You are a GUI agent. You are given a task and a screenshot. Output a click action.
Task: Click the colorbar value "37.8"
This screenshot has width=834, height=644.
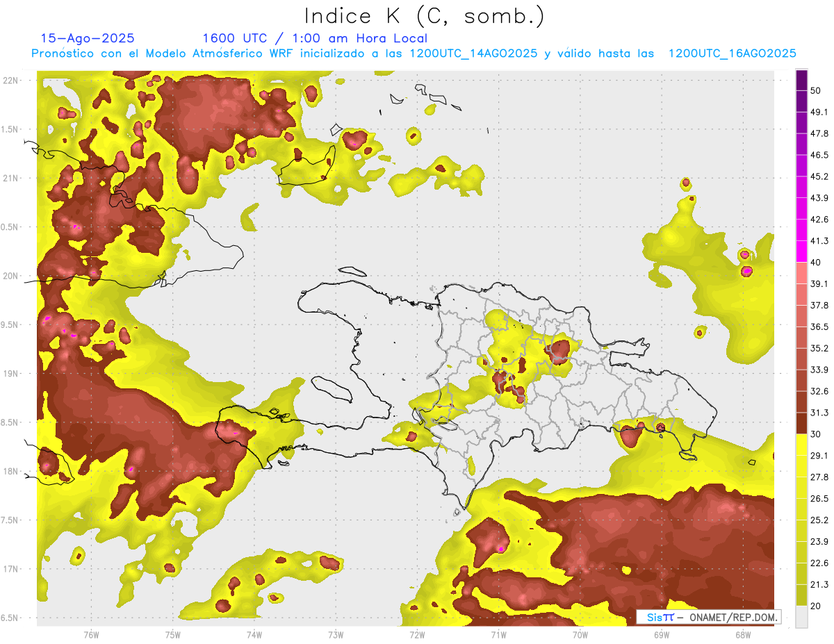point(819,306)
